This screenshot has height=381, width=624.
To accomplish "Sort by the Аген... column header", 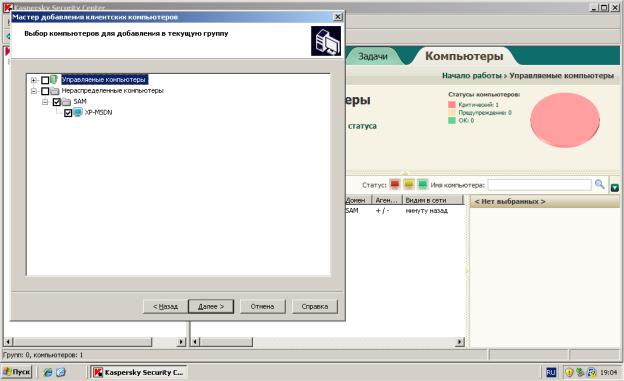I will coord(386,200).
